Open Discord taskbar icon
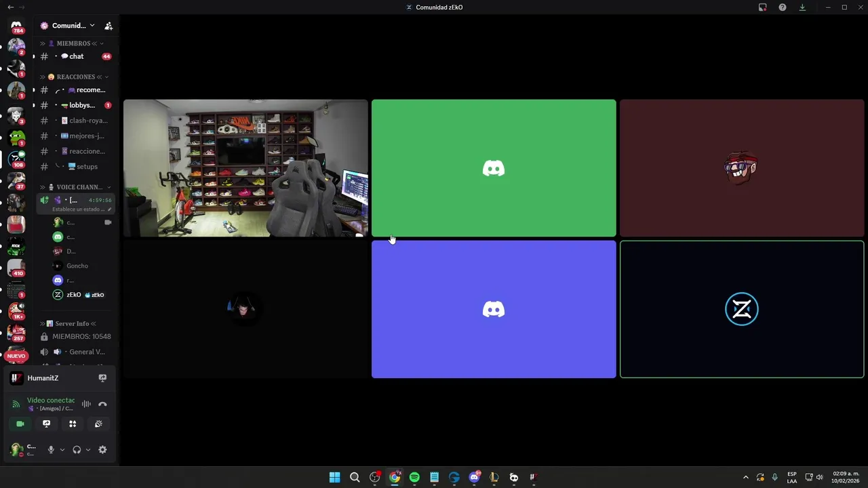Viewport: 868px width, 488px height. click(474, 477)
